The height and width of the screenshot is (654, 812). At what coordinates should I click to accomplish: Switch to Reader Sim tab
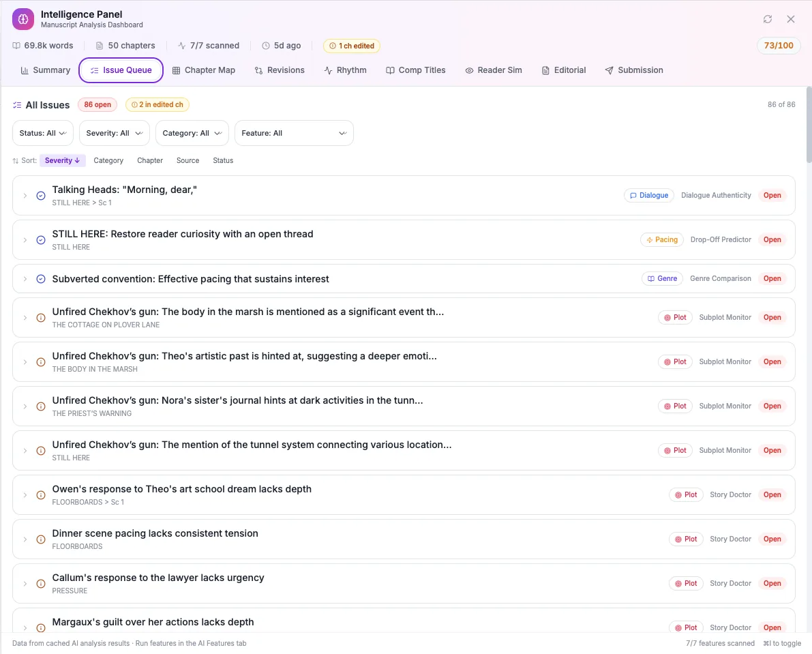pos(494,70)
